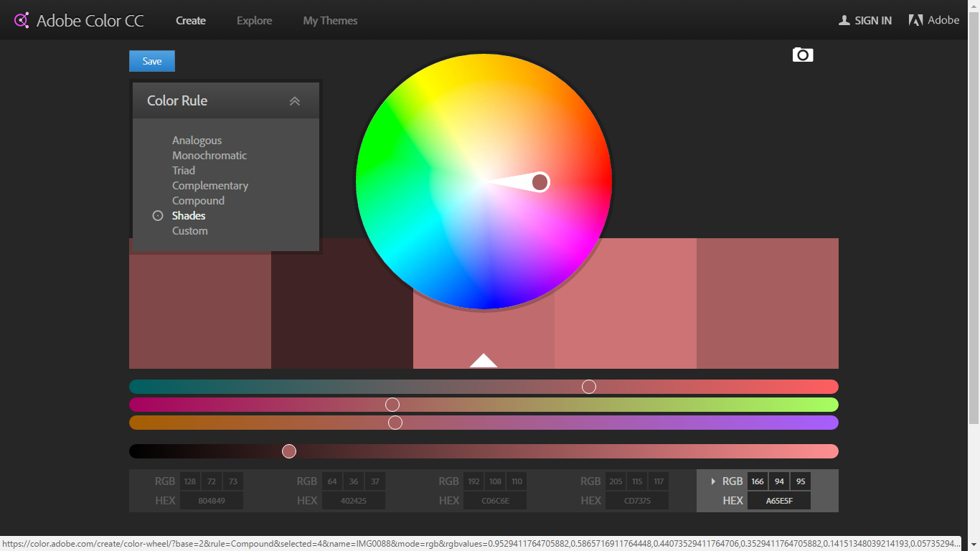Click the red channel slider handle
Image resolution: width=980 pixels, height=551 pixels.
pos(589,387)
